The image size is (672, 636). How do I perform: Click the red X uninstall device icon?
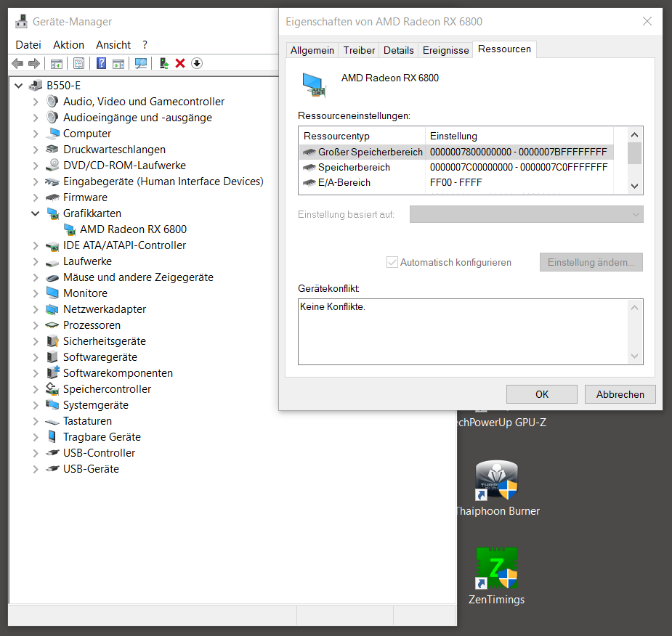180,63
